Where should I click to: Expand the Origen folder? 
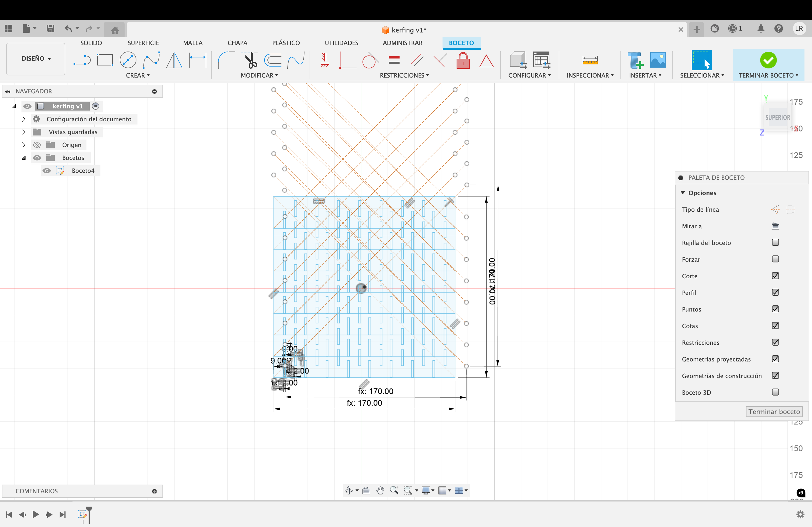click(24, 145)
